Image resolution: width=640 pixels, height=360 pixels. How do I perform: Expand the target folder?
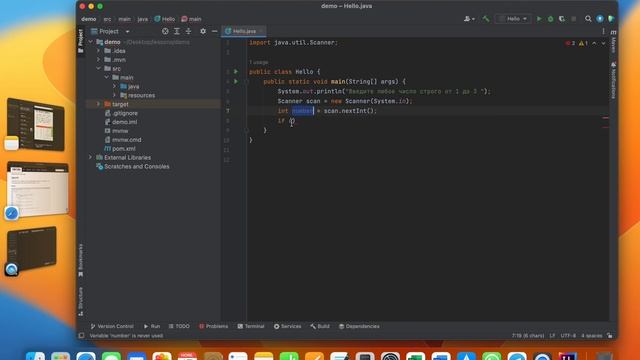coord(98,104)
